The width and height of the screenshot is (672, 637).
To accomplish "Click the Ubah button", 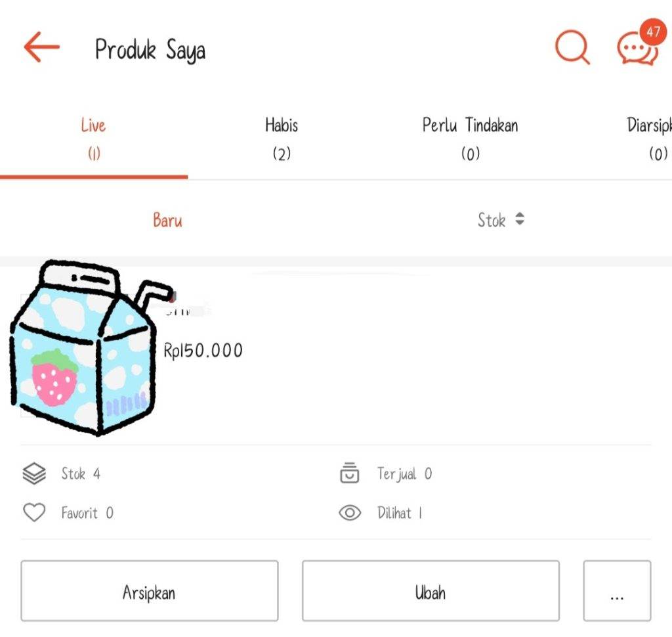I will click(430, 590).
